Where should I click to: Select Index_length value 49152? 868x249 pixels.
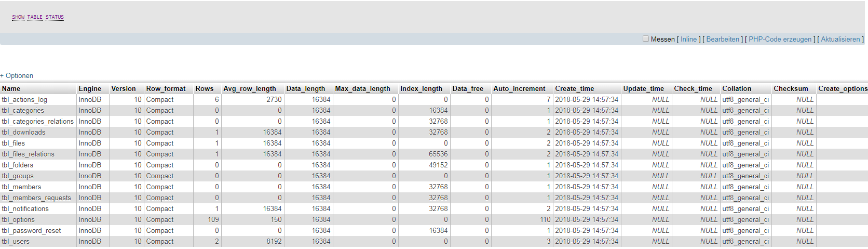(x=438, y=165)
